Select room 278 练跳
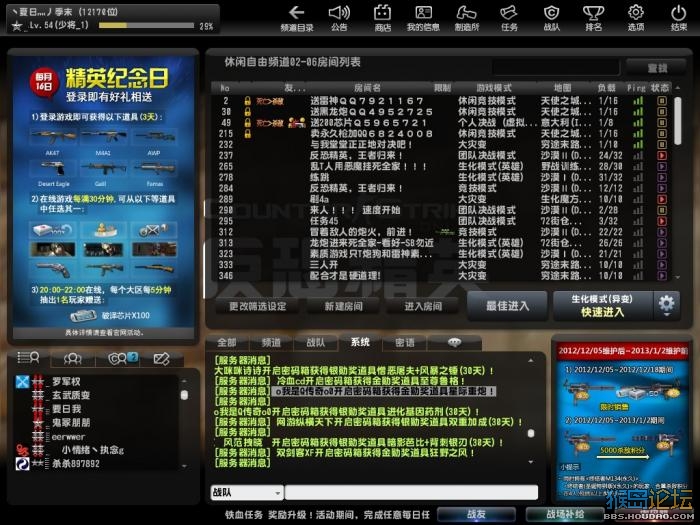The height and width of the screenshot is (525, 700). 440,177
